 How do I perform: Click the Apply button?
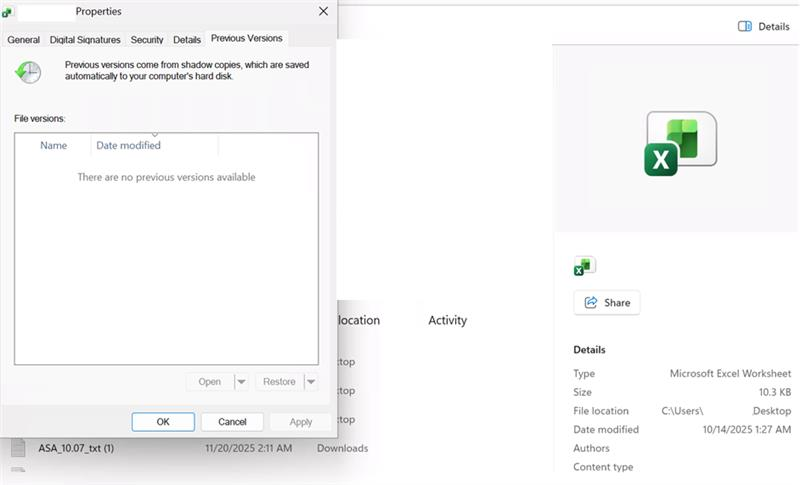[301, 422]
